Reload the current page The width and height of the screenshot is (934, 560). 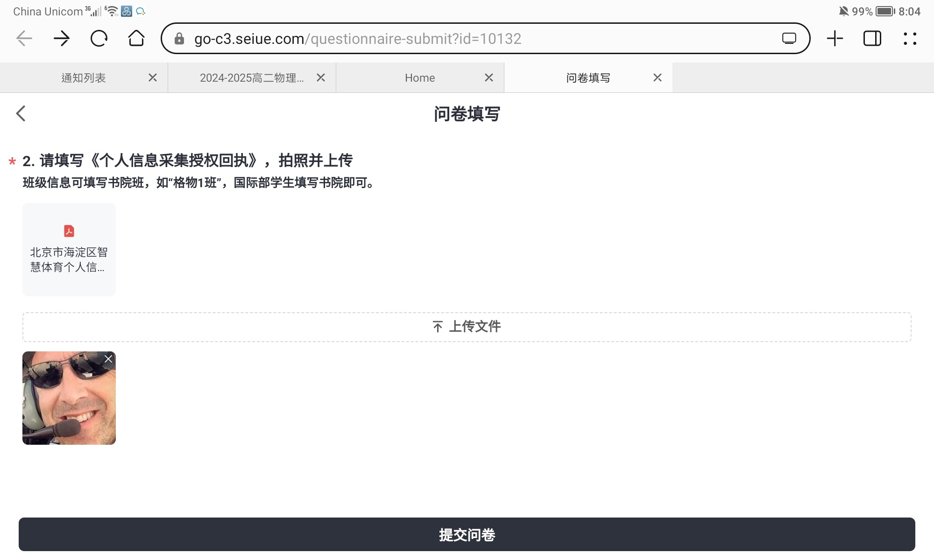[99, 38]
